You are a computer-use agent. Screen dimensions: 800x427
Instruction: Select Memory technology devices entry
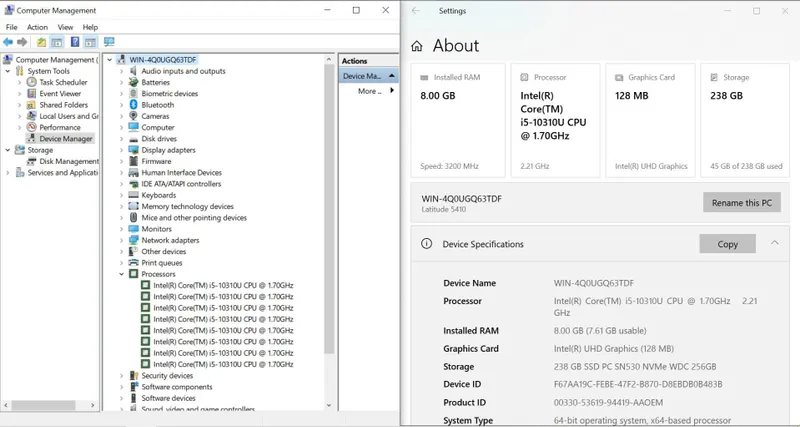[x=187, y=206]
